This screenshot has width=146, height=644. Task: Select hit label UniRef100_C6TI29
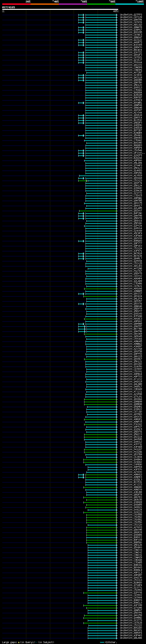pyautogui.click(x=131, y=17)
